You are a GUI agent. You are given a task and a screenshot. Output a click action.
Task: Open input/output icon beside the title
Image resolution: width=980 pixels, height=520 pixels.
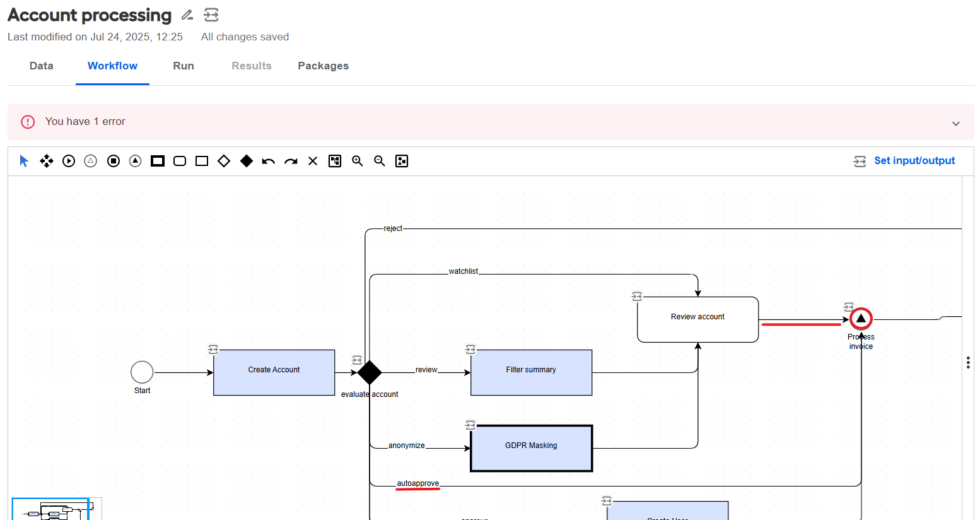(211, 15)
